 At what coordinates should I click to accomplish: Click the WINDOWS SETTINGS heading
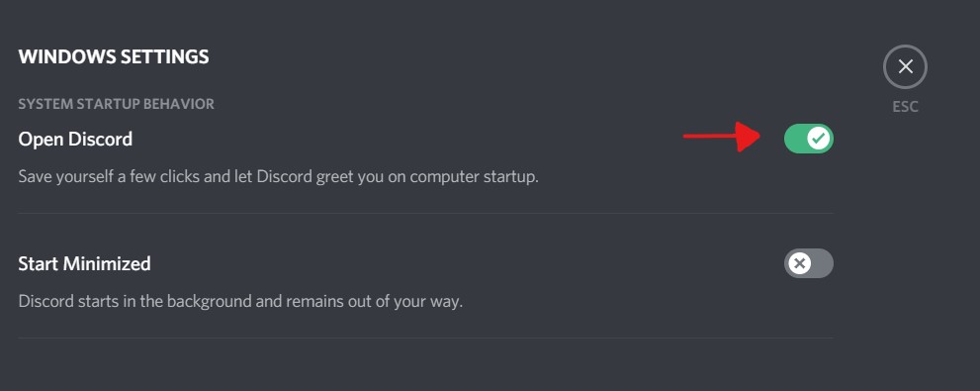[114, 57]
